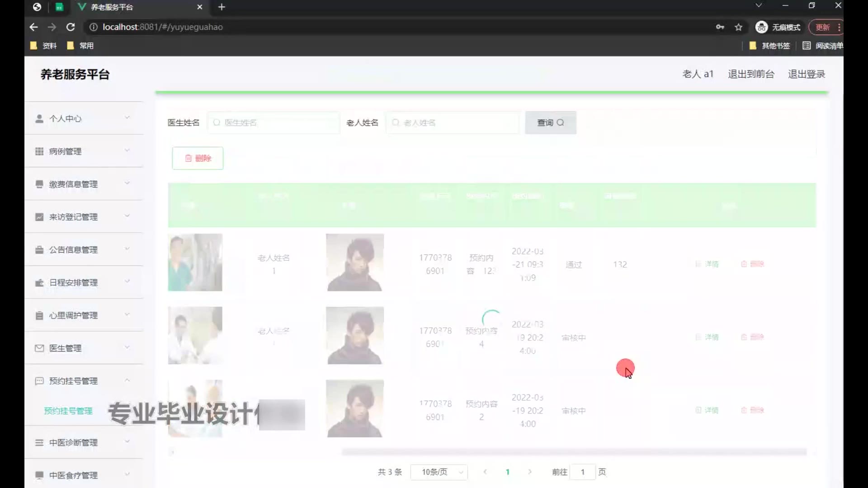This screenshot has width=868, height=488.
Task: Click the password key icon
Action: (x=720, y=27)
